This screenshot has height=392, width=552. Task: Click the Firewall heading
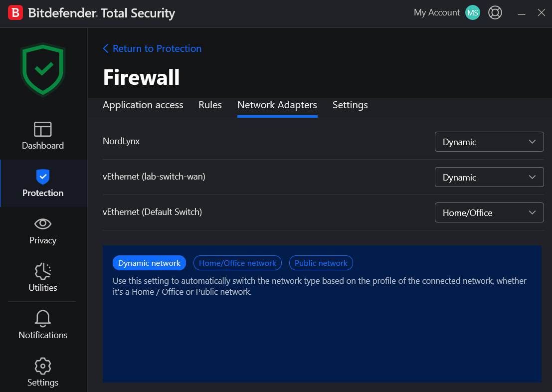tap(142, 77)
